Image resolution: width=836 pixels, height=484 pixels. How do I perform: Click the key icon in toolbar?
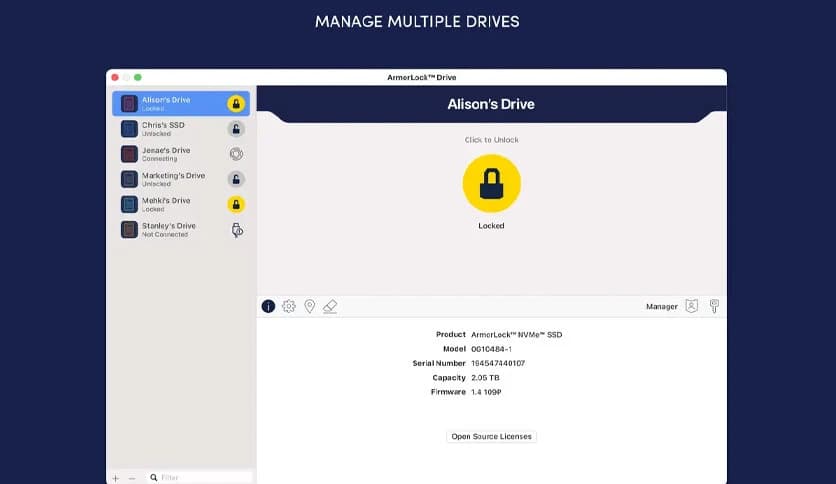tap(714, 306)
